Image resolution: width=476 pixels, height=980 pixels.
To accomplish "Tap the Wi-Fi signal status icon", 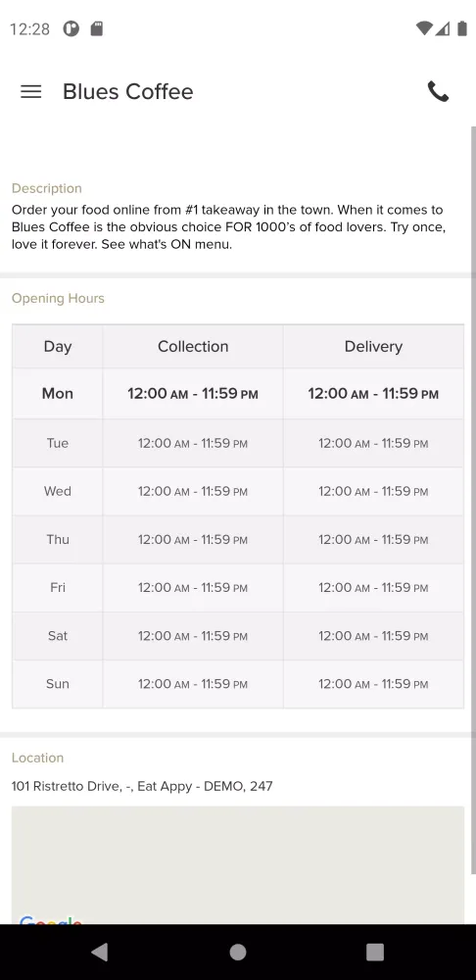I will (424, 28).
